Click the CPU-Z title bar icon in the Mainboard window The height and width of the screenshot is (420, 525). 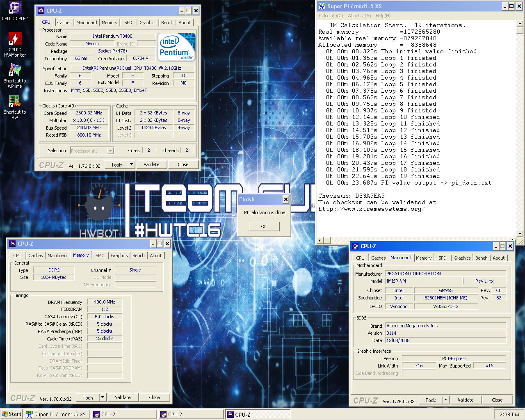(x=355, y=246)
